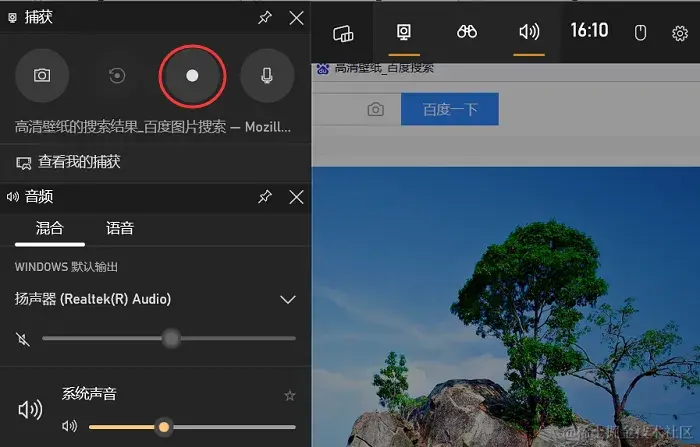Click the 系统声音 label
Image resolution: width=700 pixels, height=447 pixels.
point(89,394)
